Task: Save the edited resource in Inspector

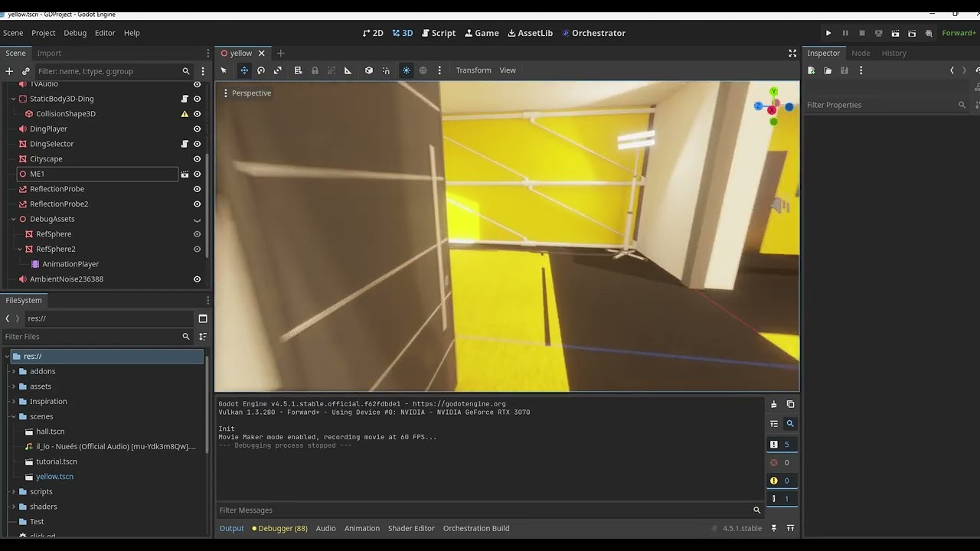Action: pos(844,70)
